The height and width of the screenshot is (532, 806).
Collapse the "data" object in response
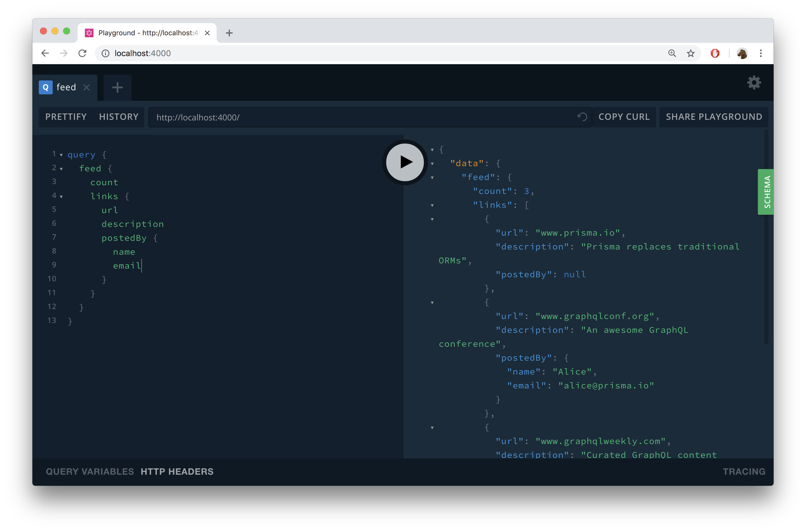tap(432, 164)
